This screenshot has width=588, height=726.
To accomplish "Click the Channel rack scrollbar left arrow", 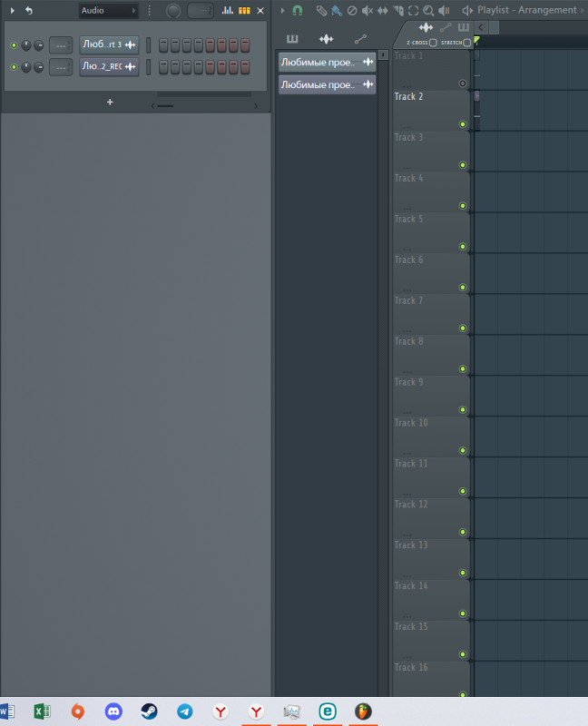I will (x=152, y=106).
